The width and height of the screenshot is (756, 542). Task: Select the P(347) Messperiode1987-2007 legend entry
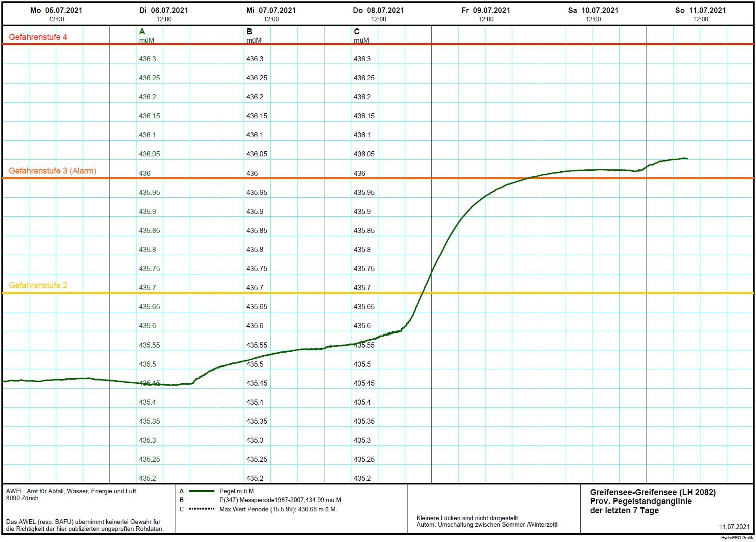click(281, 500)
